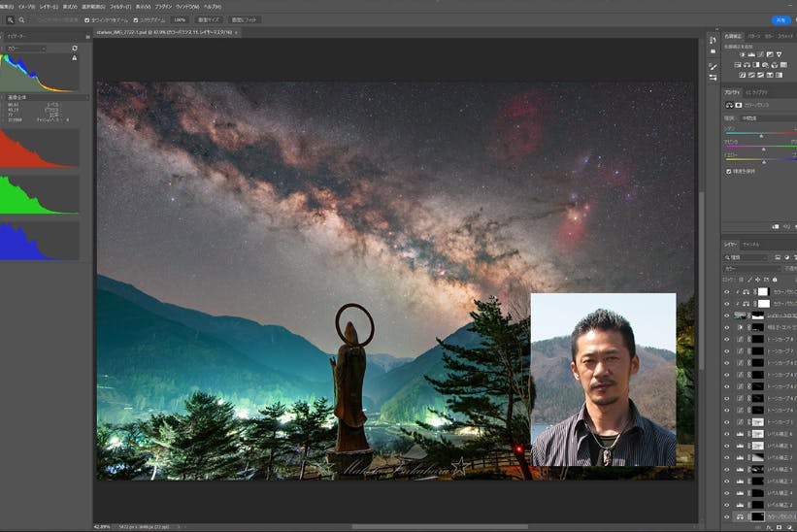Open the History collapsed panel icon

(713, 40)
